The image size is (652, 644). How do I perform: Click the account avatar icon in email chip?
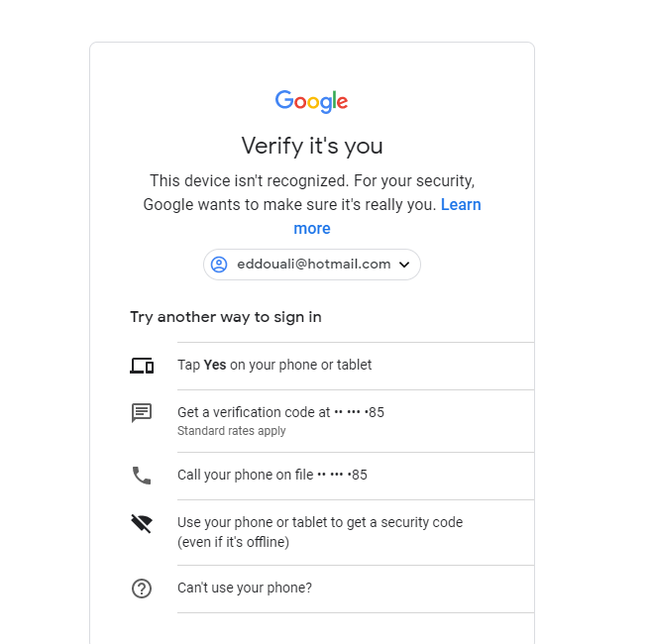(219, 265)
